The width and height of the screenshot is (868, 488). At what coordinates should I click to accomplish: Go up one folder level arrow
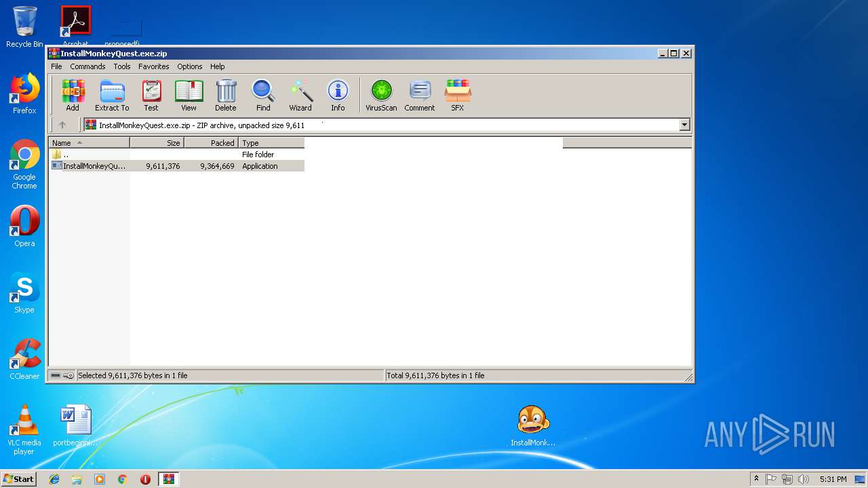(x=62, y=125)
